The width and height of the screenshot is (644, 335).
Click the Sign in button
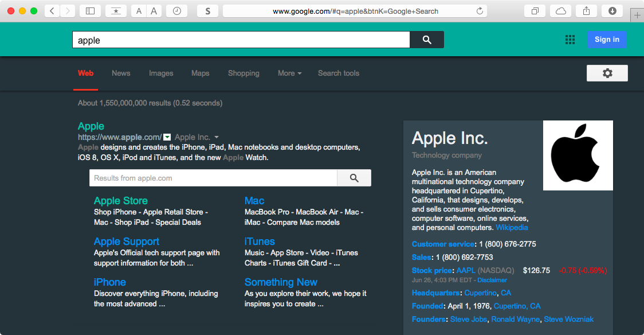point(607,40)
